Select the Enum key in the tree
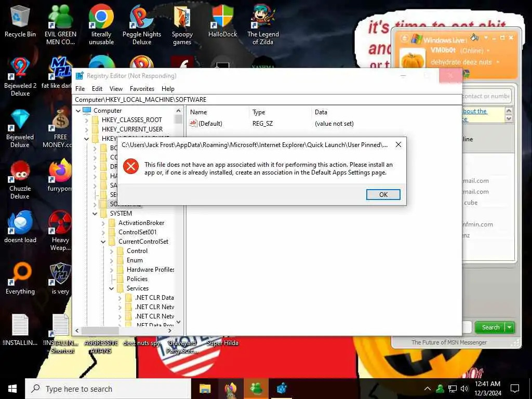Viewport: 532px width, 399px height. [x=135, y=260]
